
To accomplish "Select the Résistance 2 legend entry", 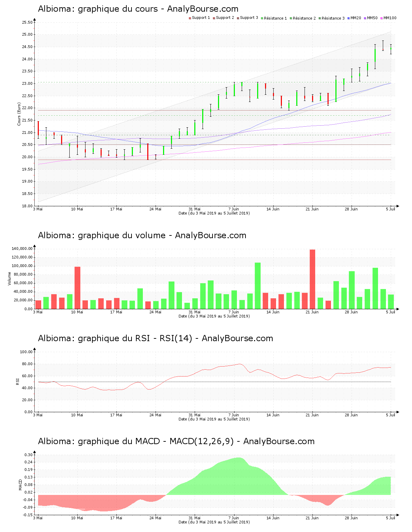I will (303, 18).
